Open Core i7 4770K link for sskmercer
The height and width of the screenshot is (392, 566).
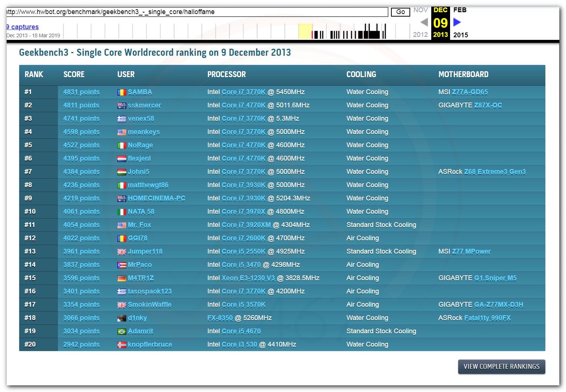pos(244,105)
